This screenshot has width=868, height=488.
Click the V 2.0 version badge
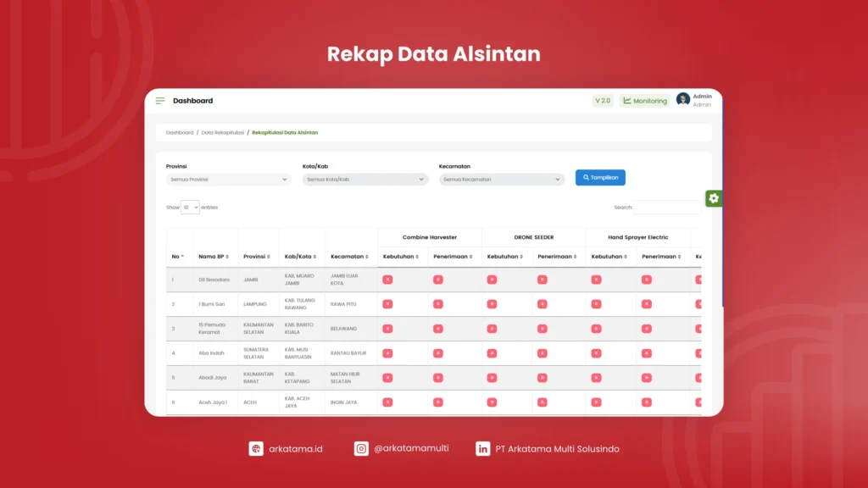click(603, 101)
